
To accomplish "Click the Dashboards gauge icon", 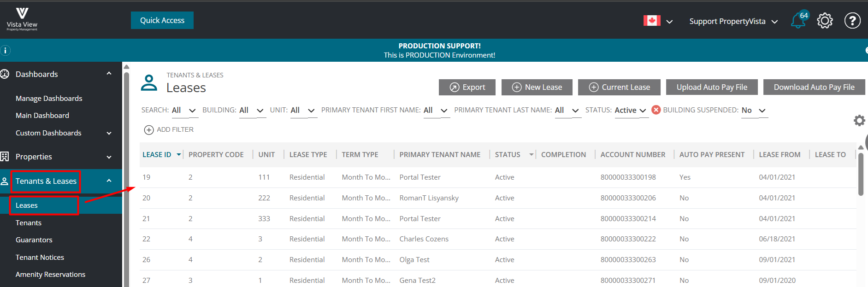I will (5, 74).
